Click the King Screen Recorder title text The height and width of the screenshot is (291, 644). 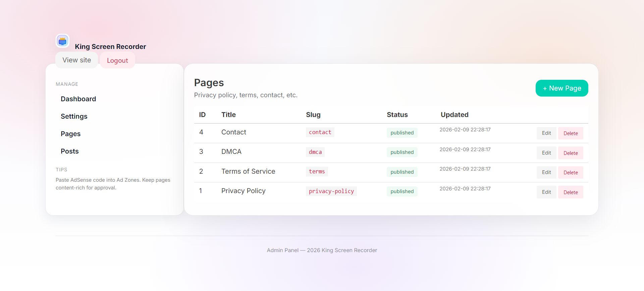(x=110, y=47)
